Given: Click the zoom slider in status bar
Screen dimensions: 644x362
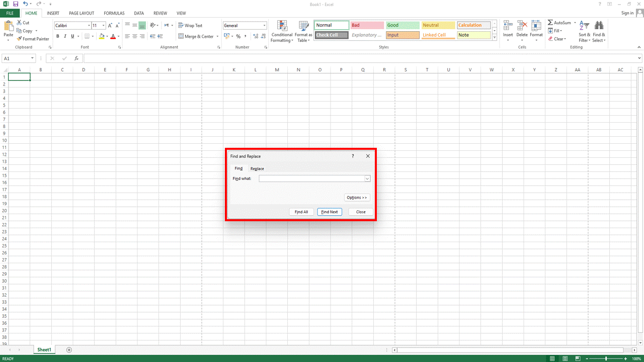Looking at the screenshot, I should tap(606, 358).
